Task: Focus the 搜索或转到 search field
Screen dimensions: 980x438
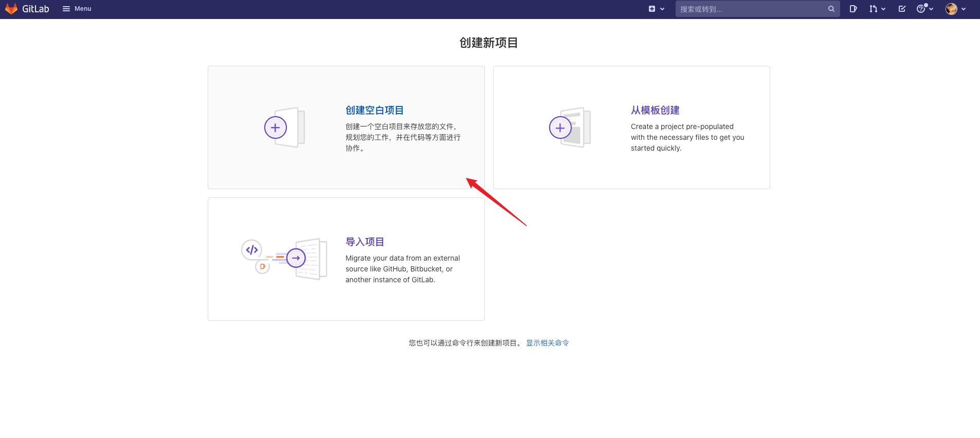Action: coord(757,9)
